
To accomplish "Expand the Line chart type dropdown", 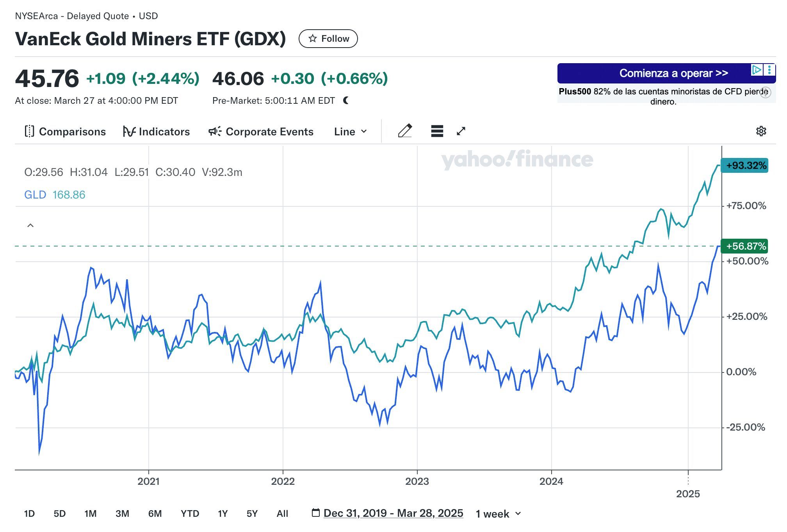I will [x=350, y=131].
